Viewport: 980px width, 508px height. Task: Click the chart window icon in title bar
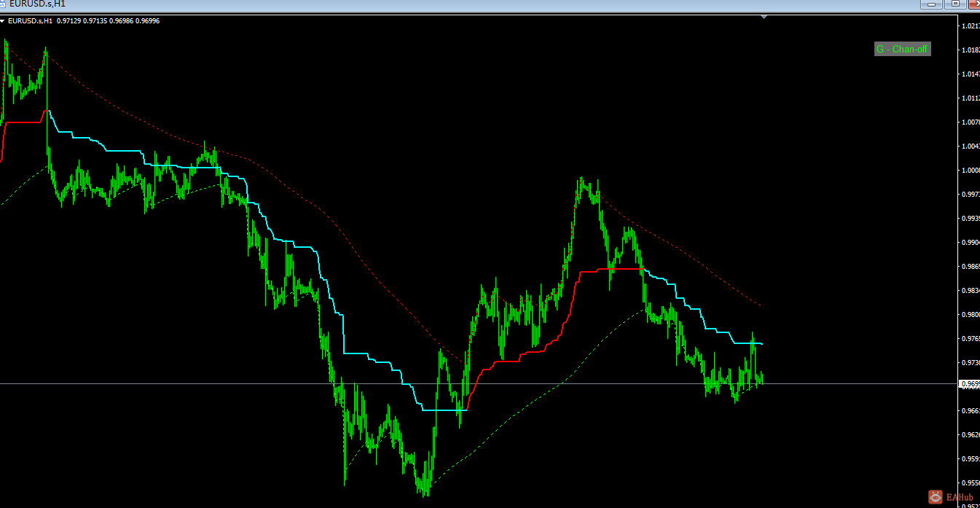point(2,4)
